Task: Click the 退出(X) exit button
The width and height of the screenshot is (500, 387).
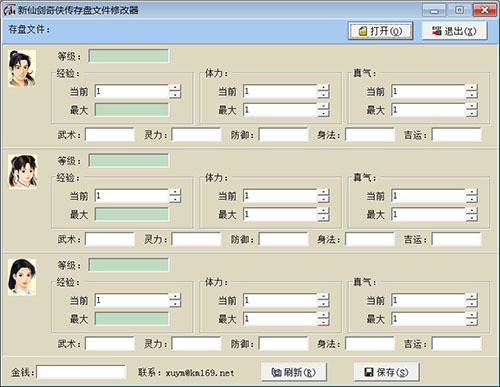Action: [454, 31]
